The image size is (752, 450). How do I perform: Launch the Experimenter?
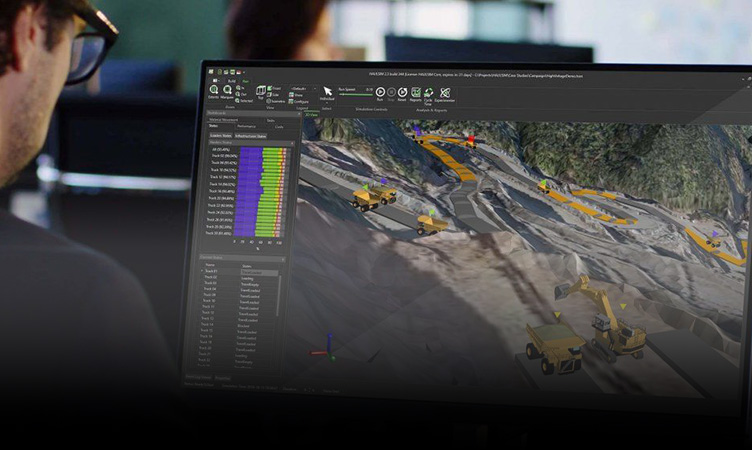[x=445, y=94]
